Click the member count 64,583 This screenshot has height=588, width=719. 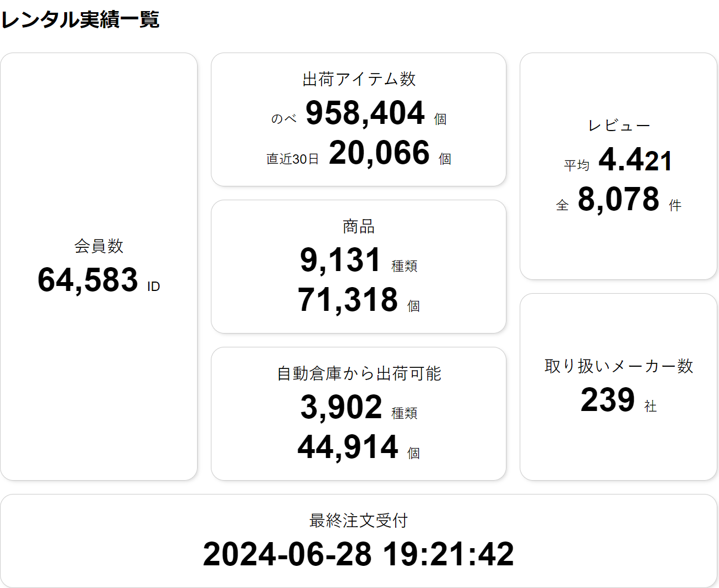point(87,280)
